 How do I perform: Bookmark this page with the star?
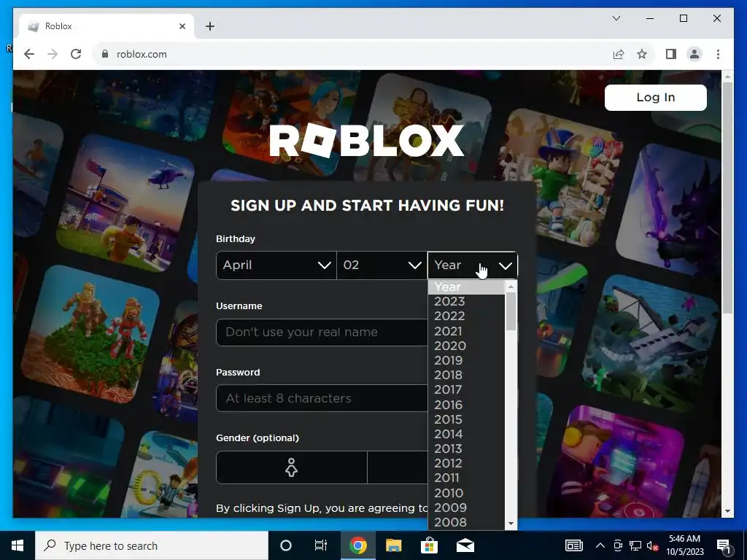642,54
